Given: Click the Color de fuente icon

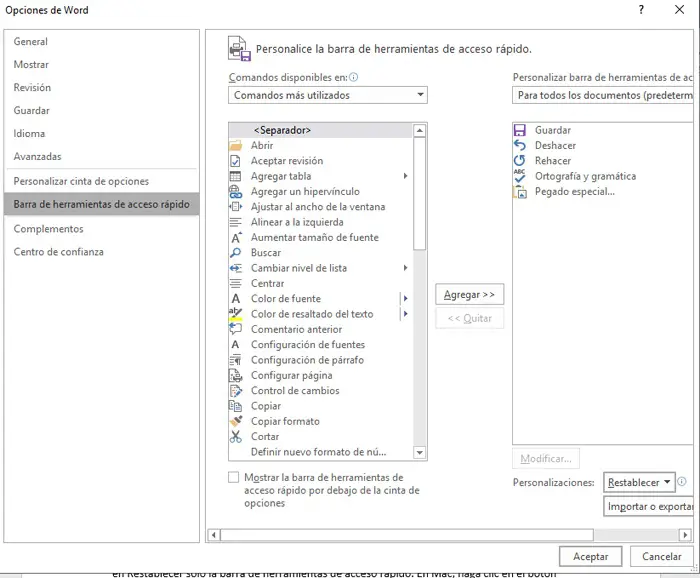Looking at the screenshot, I should coord(235,299).
